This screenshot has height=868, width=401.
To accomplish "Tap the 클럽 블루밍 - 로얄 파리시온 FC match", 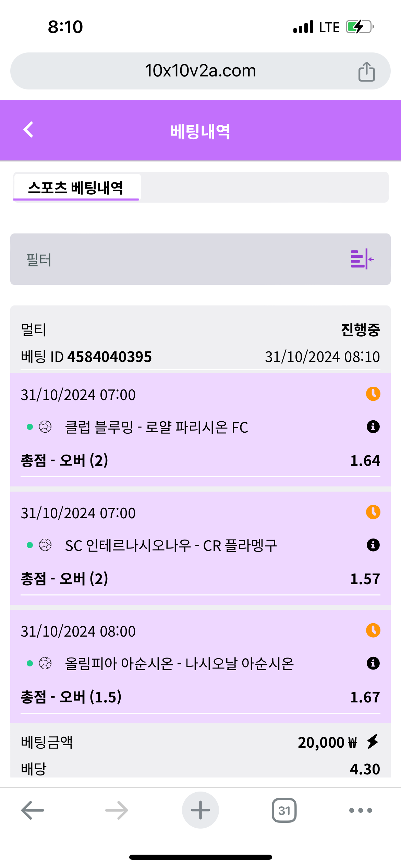I will (156, 427).
